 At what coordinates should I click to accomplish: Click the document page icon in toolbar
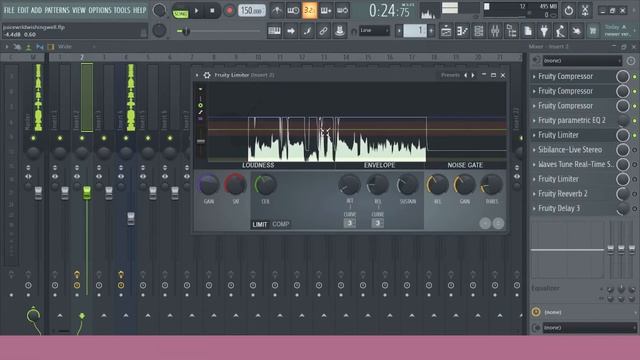click(x=528, y=31)
